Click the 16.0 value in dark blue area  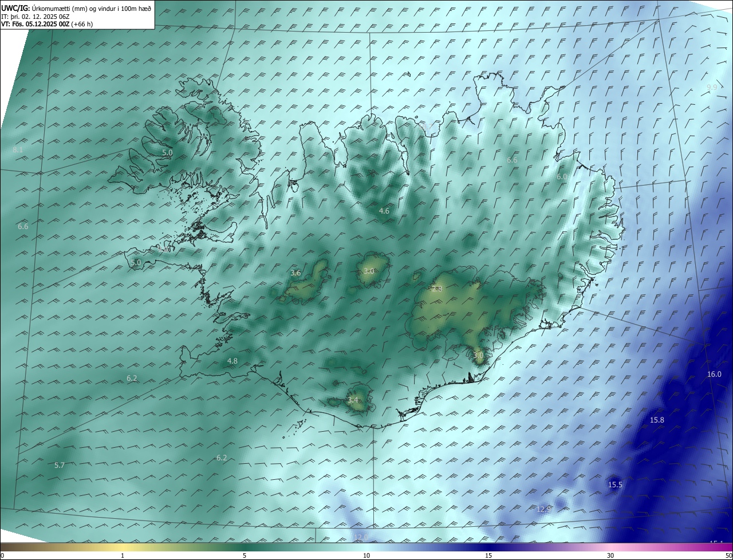714,374
